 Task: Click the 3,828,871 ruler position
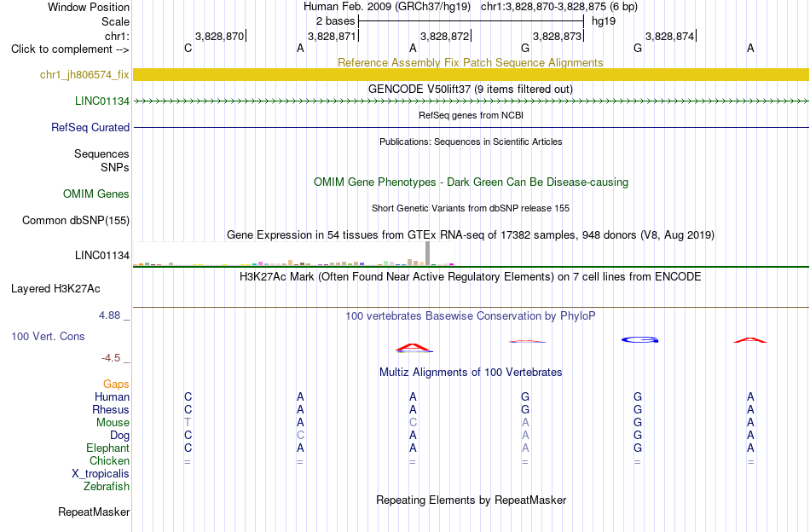[333, 36]
